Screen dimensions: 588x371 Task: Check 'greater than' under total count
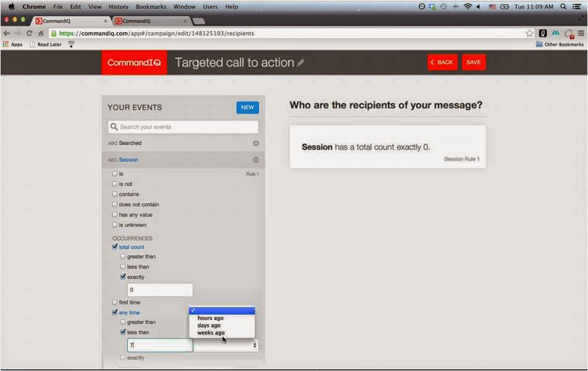[123, 256]
